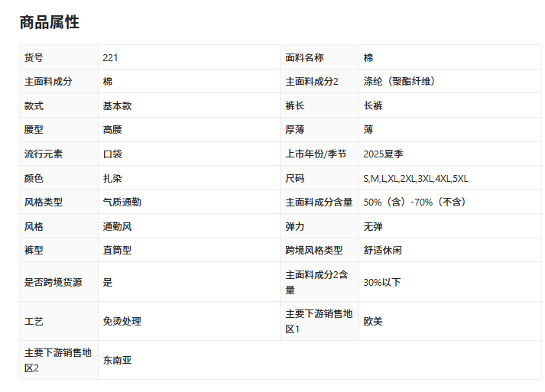This screenshot has height=392, width=545.
Task: Select the 直筒型 pants type value
Action: (117, 250)
